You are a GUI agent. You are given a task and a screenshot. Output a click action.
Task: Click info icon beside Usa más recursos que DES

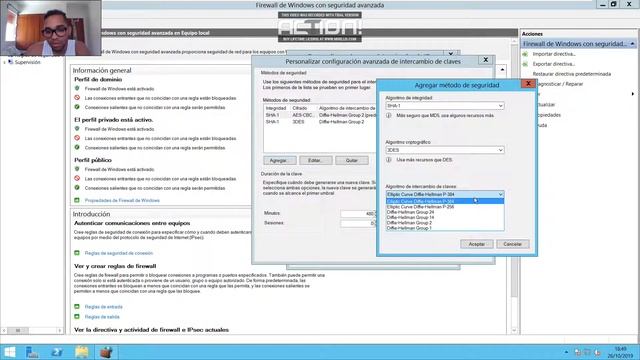coord(389,160)
